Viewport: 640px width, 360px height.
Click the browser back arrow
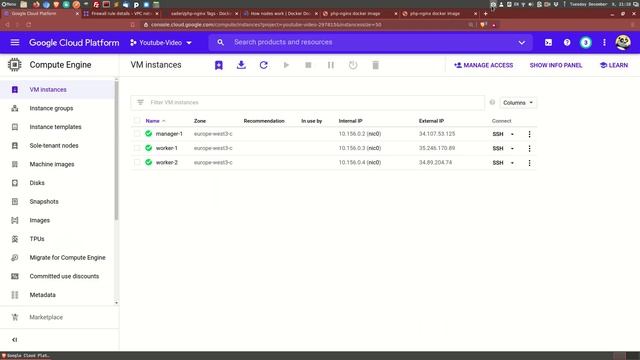(x=7, y=25)
